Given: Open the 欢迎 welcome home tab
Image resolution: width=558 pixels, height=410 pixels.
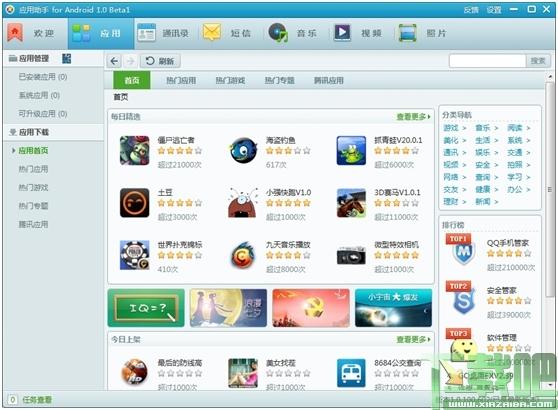Looking at the screenshot, I should pos(35,33).
